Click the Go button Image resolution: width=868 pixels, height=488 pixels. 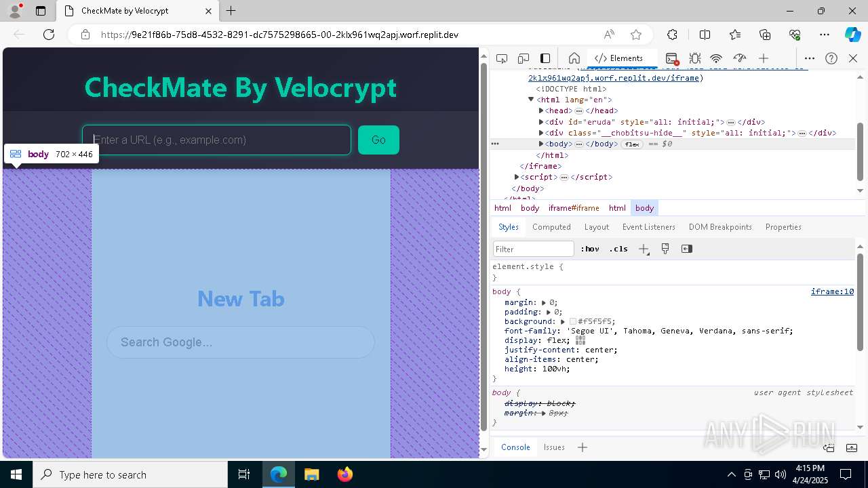[378, 140]
